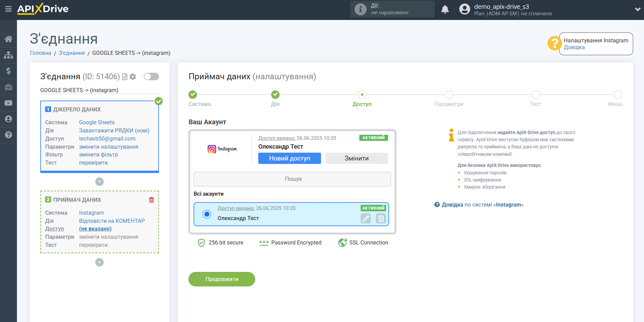The height and width of the screenshot is (322, 644).
Task: Open the Instagram system link in receiver
Action: coord(92,213)
